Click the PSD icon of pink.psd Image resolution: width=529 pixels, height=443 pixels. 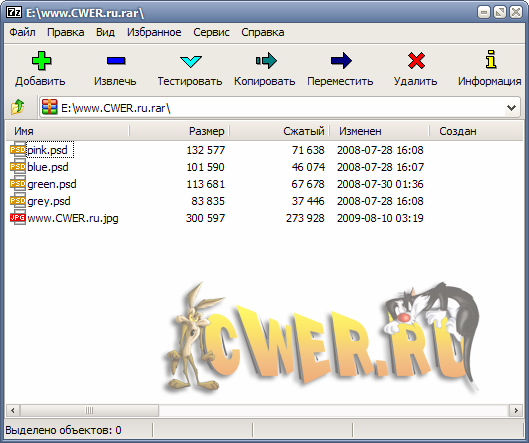pyautogui.click(x=18, y=150)
